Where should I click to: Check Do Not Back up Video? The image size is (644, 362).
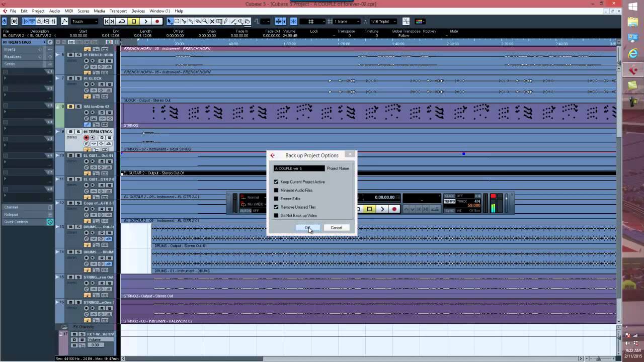[276, 215]
